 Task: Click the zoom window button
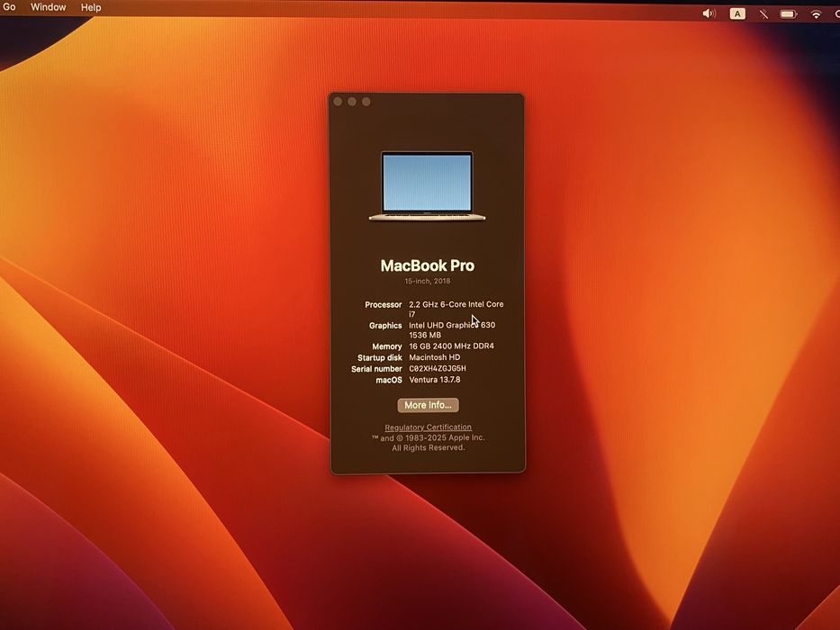(x=366, y=102)
